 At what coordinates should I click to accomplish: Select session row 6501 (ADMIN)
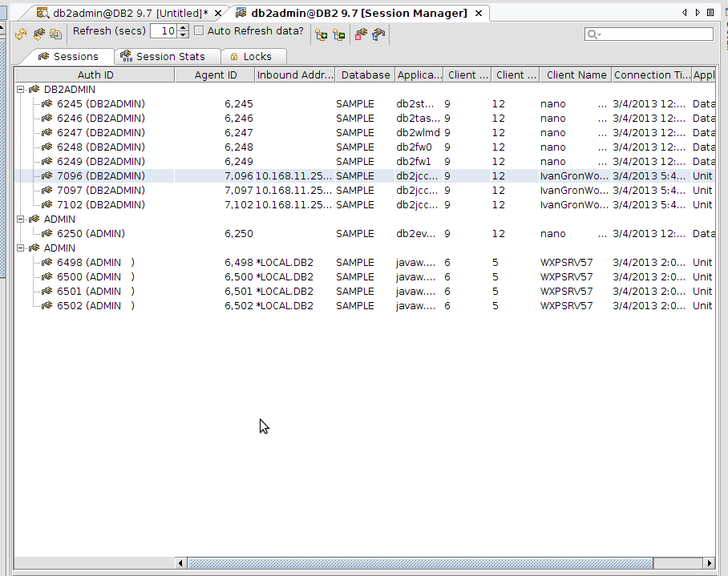[365, 292]
